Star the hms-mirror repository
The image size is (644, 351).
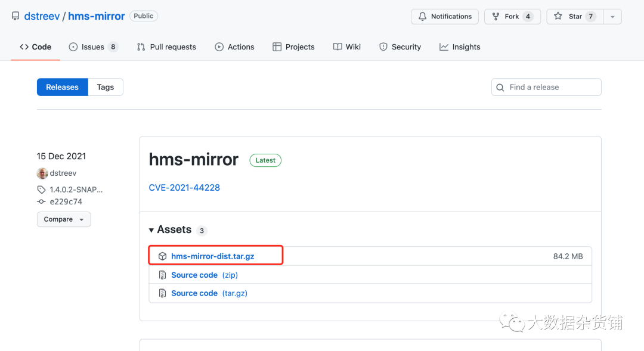click(575, 17)
